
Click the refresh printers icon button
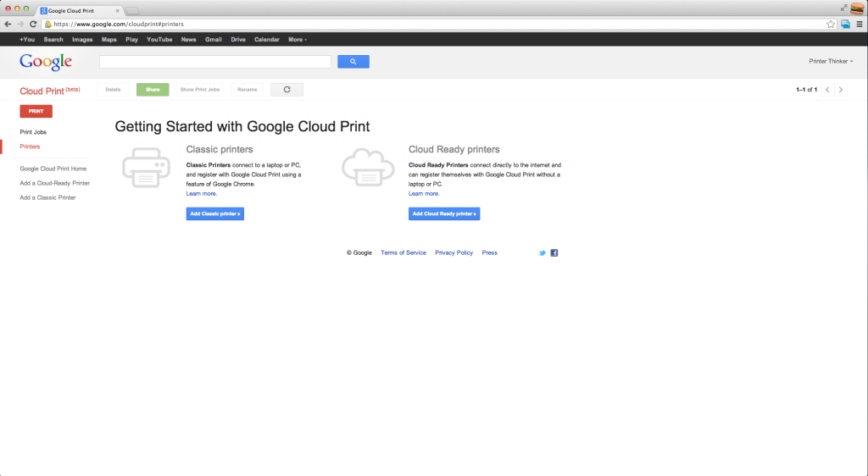(287, 89)
